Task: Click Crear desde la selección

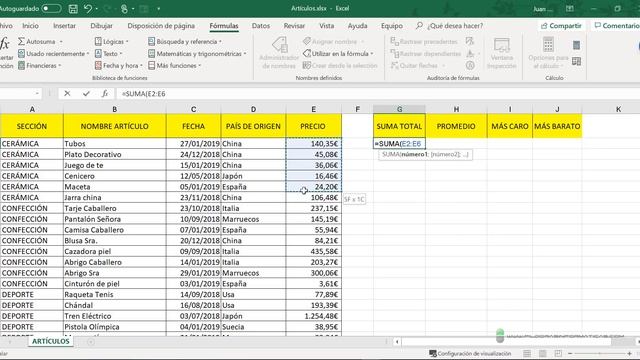Action: pos(340,65)
